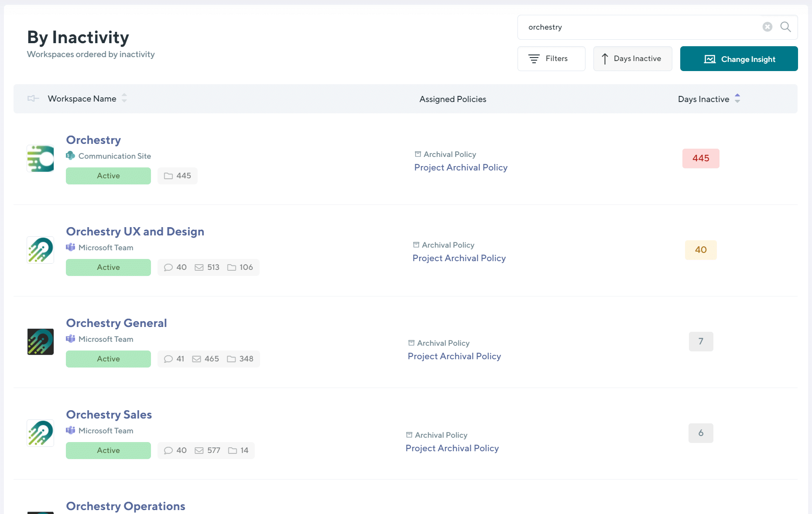812x514 pixels.
Task: Open the Filters panel
Action: click(551, 58)
